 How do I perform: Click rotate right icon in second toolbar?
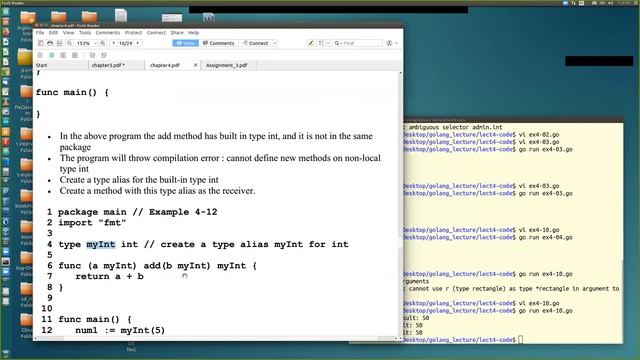(x=104, y=55)
